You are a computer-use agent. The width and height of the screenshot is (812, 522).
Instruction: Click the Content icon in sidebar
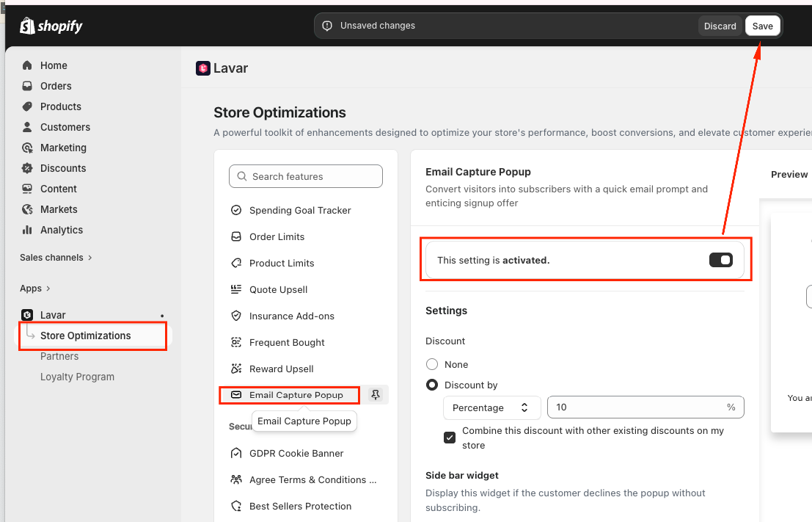(x=27, y=189)
